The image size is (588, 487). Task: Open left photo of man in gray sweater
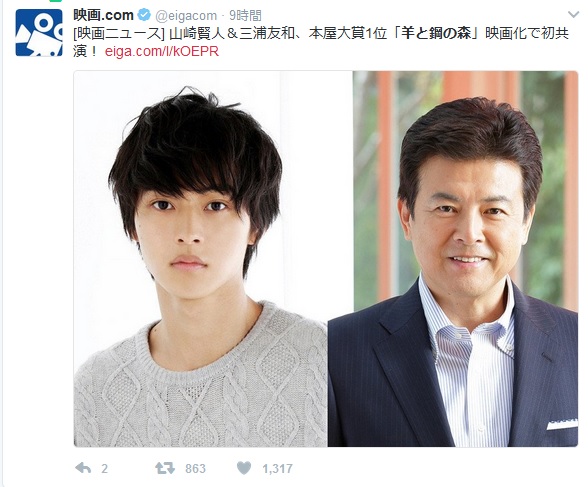pyautogui.click(x=201, y=259)
